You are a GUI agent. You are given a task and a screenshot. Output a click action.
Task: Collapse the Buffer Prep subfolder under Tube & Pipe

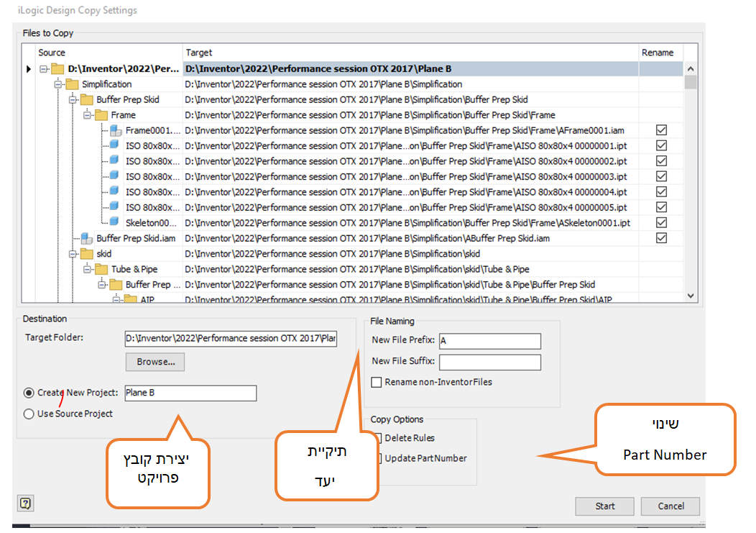coord(102,285)
